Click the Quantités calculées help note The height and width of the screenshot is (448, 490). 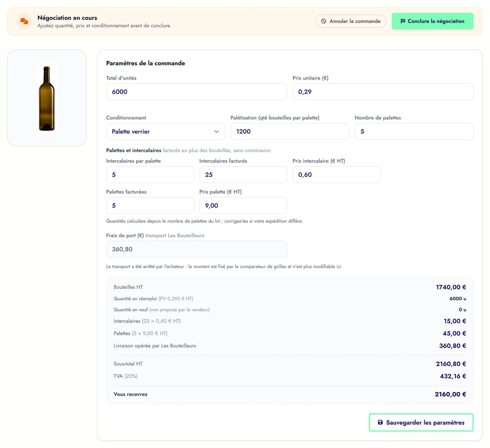click(x=204, y=221)
